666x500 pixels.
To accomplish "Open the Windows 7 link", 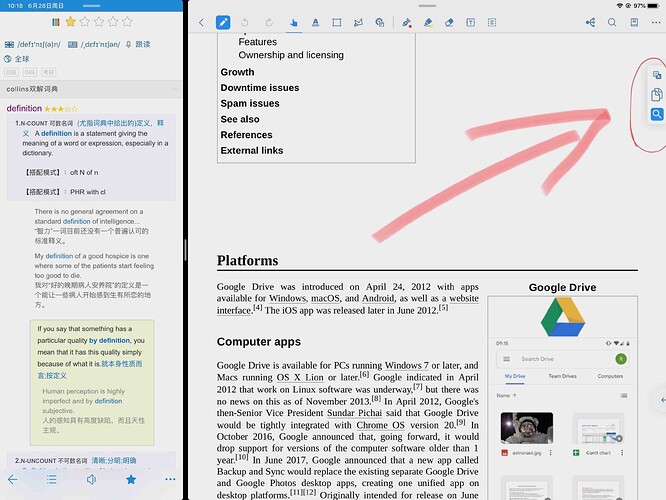I will (x=406, y=365).
